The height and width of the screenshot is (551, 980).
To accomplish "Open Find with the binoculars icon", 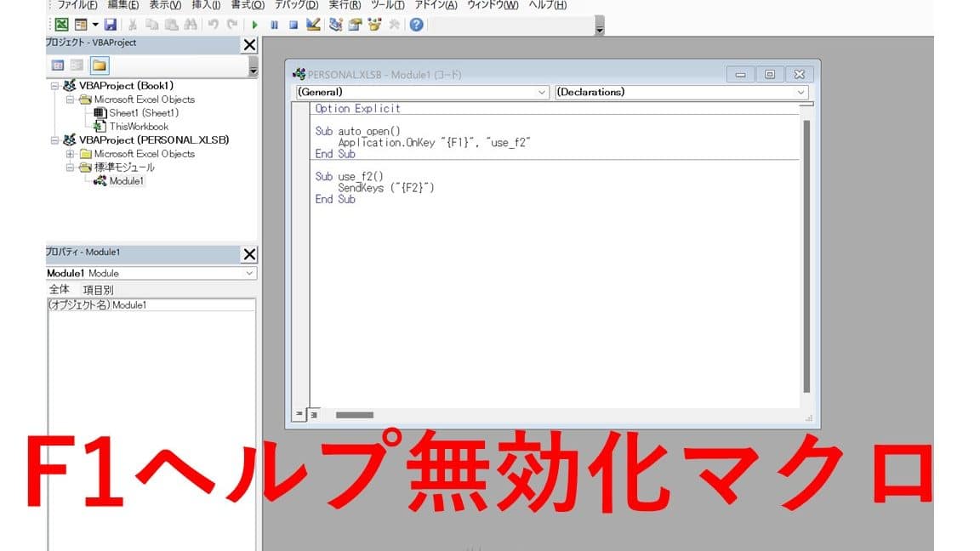I will click(x=191, y=25).
